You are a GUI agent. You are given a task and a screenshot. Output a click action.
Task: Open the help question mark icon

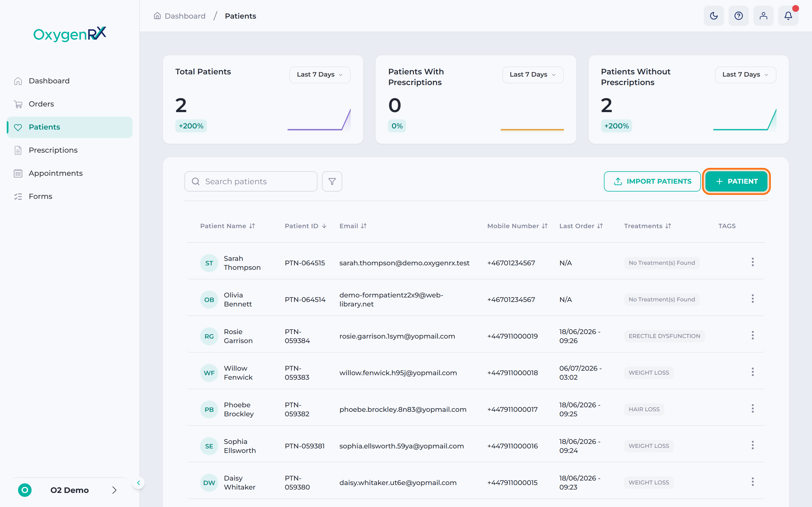[738, 16]
